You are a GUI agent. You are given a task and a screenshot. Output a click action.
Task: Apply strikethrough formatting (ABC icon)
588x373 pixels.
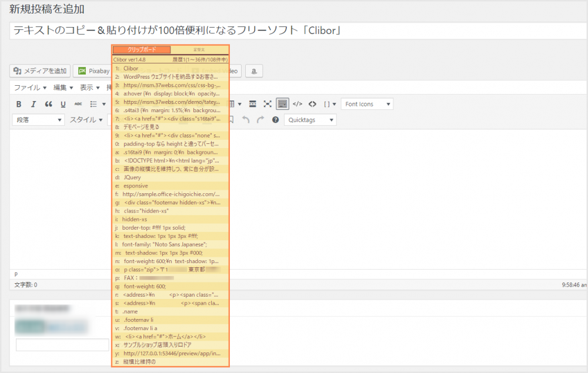pos(78,104)
